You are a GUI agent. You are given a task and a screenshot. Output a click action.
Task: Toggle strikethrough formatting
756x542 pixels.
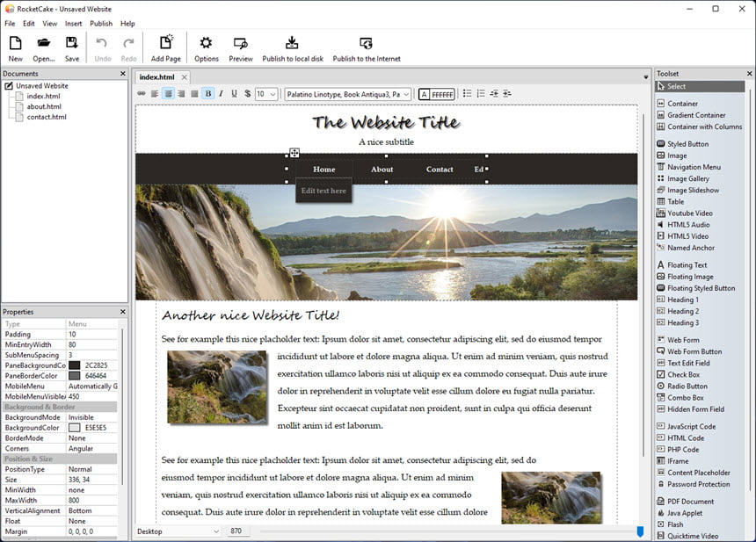247,93
